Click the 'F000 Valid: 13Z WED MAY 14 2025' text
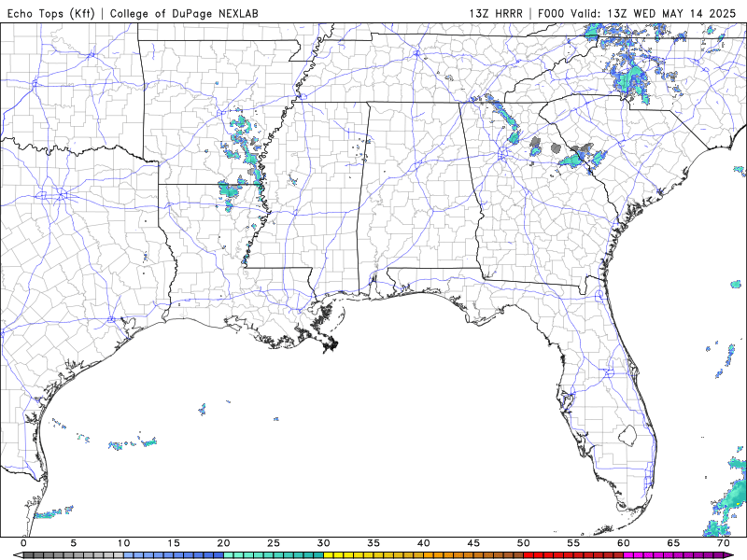The height and width of the screenshot is (560, 747). 637,13
